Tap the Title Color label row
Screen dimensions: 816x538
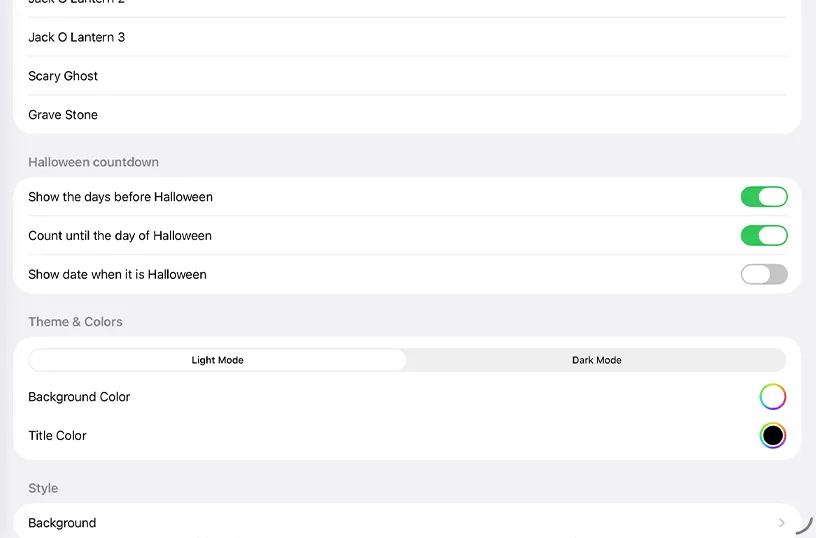[407, 435]
